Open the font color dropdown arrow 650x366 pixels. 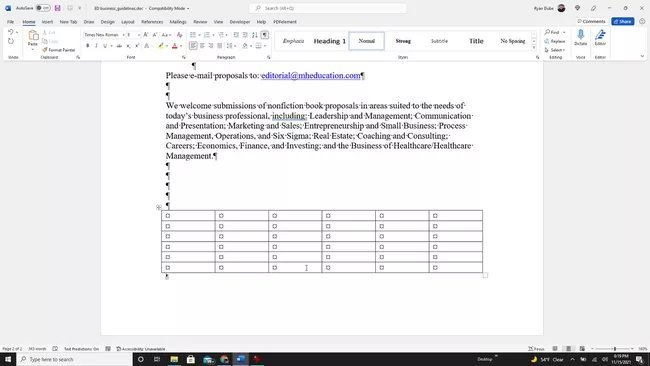181,46
